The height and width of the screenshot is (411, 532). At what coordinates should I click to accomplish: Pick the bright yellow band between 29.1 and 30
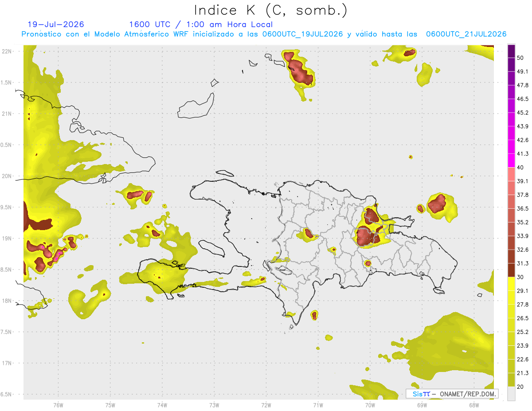click(511, 284)
